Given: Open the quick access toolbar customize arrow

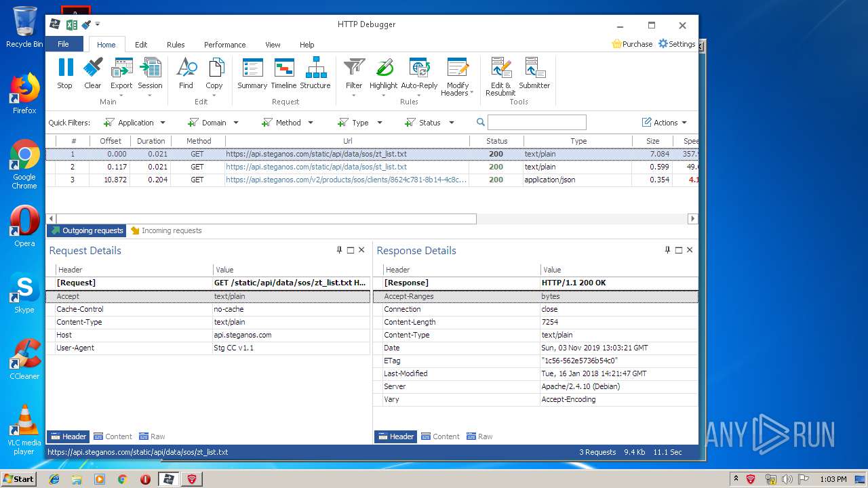Looking at the screenshot, I should point(98,24).
